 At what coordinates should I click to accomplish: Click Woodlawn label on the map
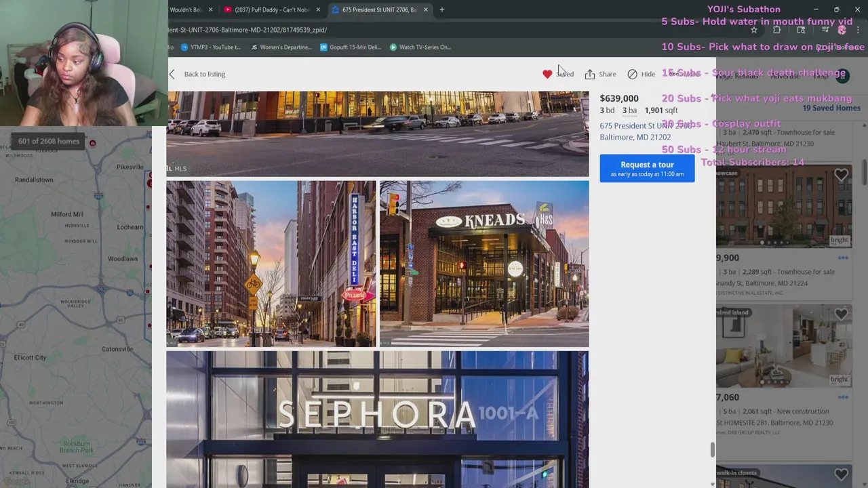(123, 258)
